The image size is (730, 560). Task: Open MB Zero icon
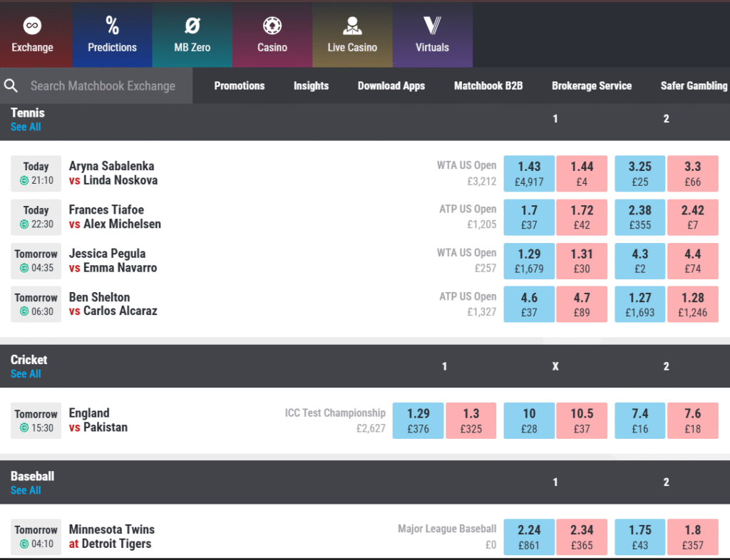coord(192,26)
